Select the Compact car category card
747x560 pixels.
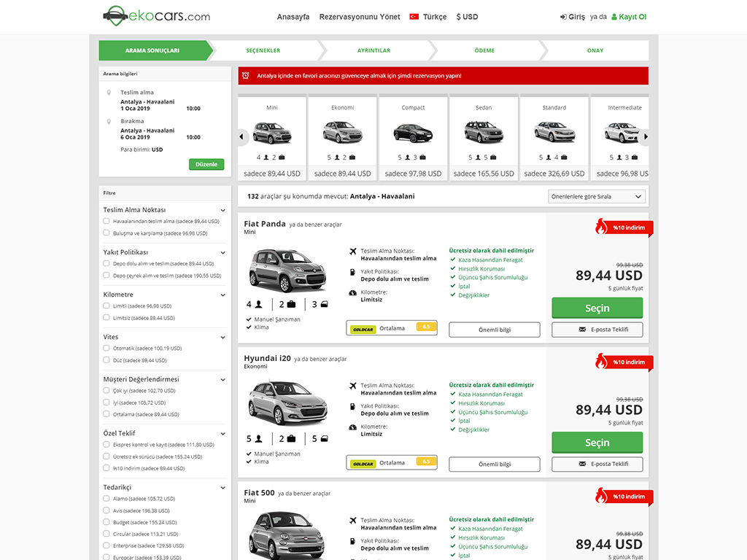[x=413, y=138]
